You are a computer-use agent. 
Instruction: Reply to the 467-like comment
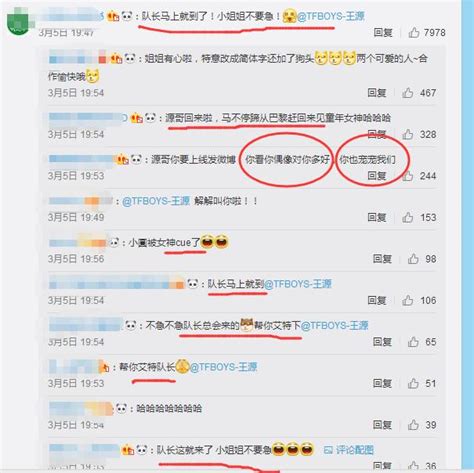click(x=377, y=93)
